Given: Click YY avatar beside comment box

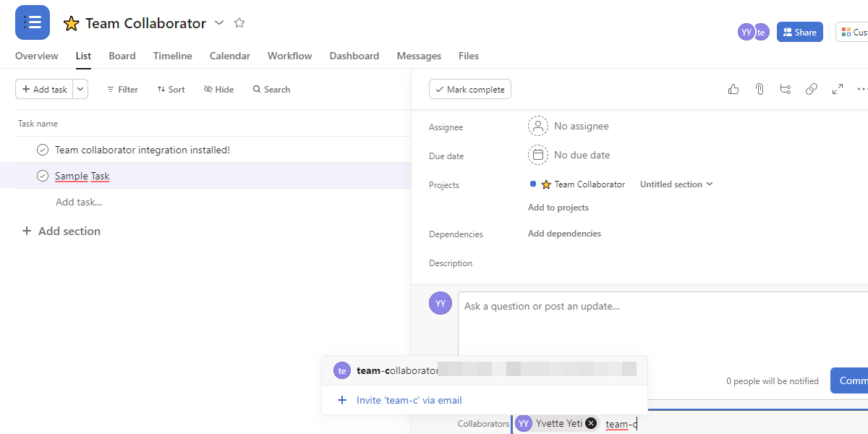Looking at the screenshot, I should click(x=441, y=303).
